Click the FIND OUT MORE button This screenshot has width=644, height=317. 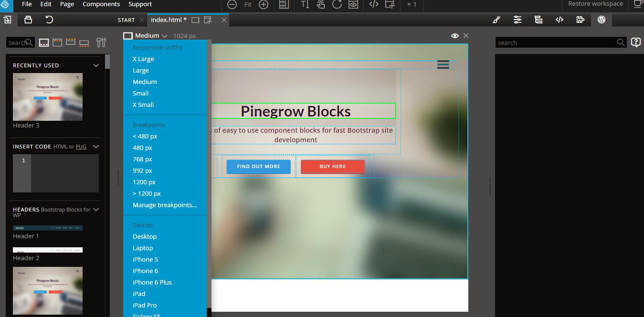[x=258, y=167]
